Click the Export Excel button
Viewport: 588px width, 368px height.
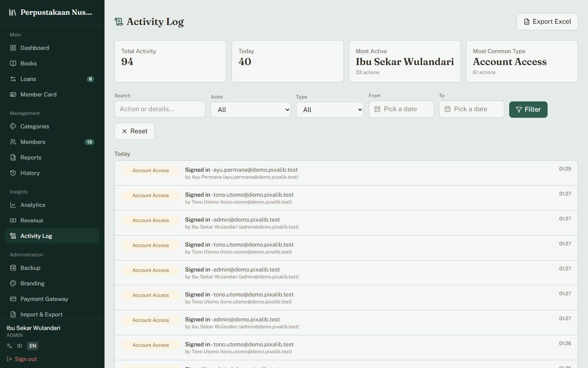[x=547, y=22]
